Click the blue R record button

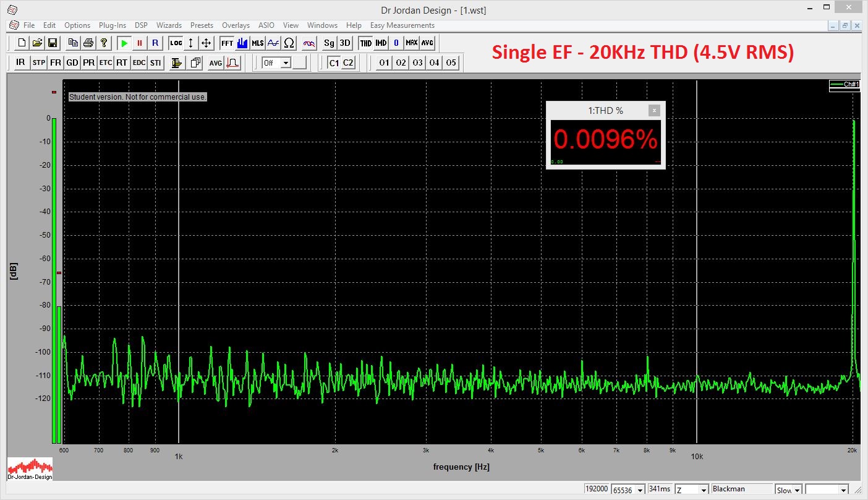coord(155,43)
